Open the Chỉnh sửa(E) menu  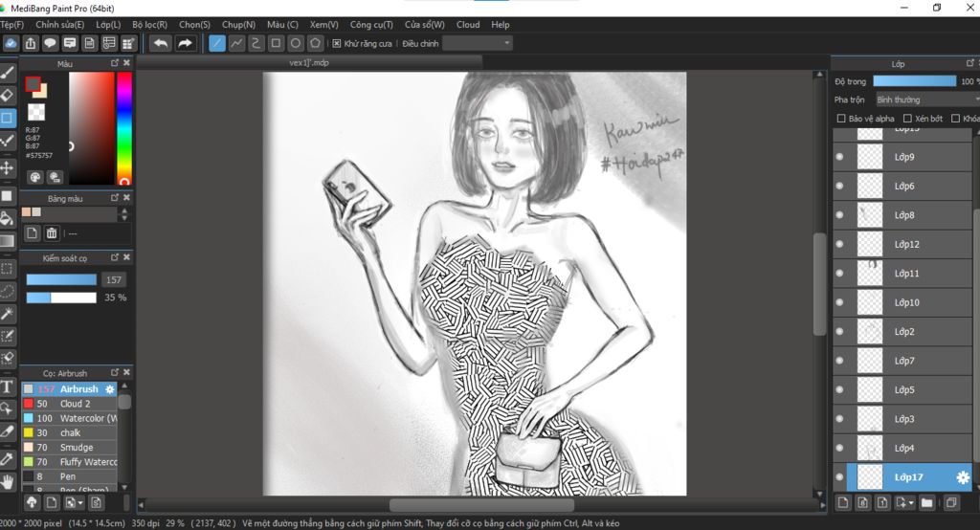coord(60,24)
